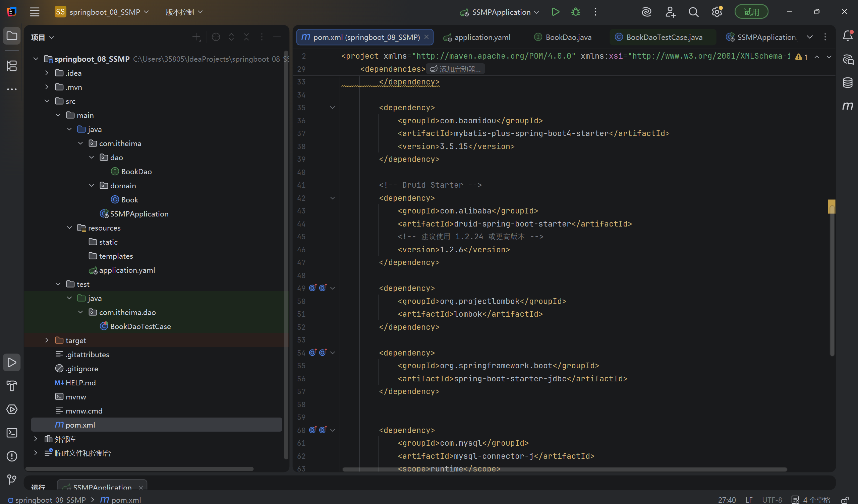The height and width of the screenshot is (504, 858).
Task: Fold the dependency block at line 35
Action: click(333, 108)
